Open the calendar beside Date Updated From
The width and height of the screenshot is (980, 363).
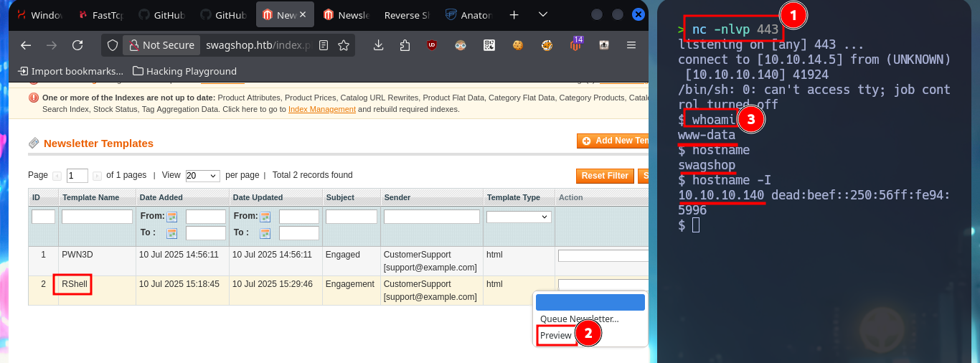click(265, 217)
